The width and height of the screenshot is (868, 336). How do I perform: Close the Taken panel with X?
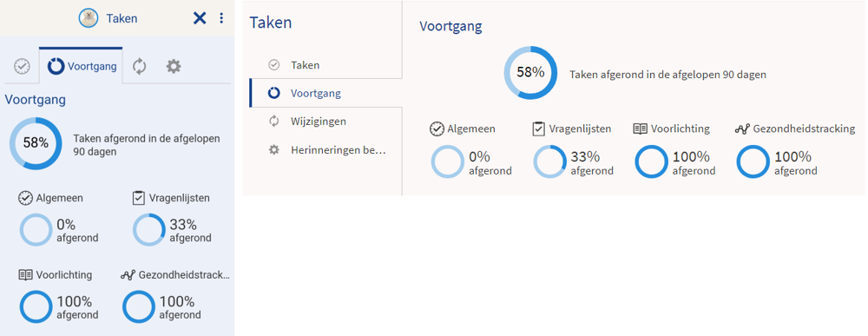coord(200,18)
